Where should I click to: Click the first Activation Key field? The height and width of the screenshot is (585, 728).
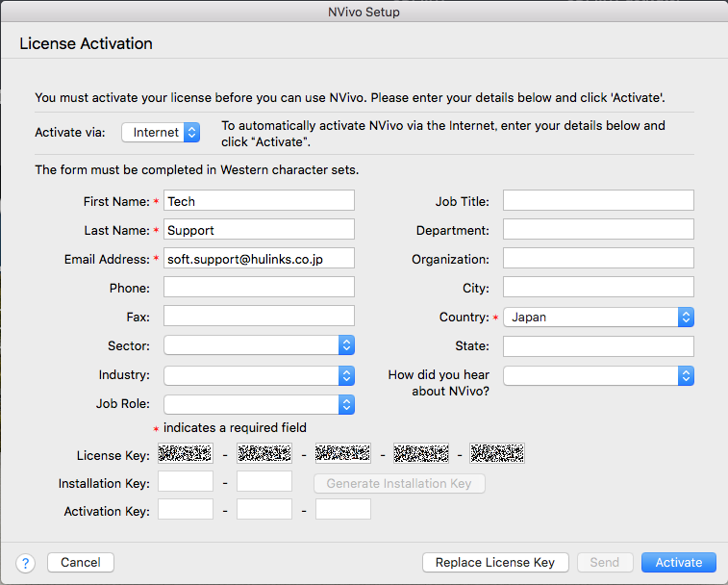186,509
